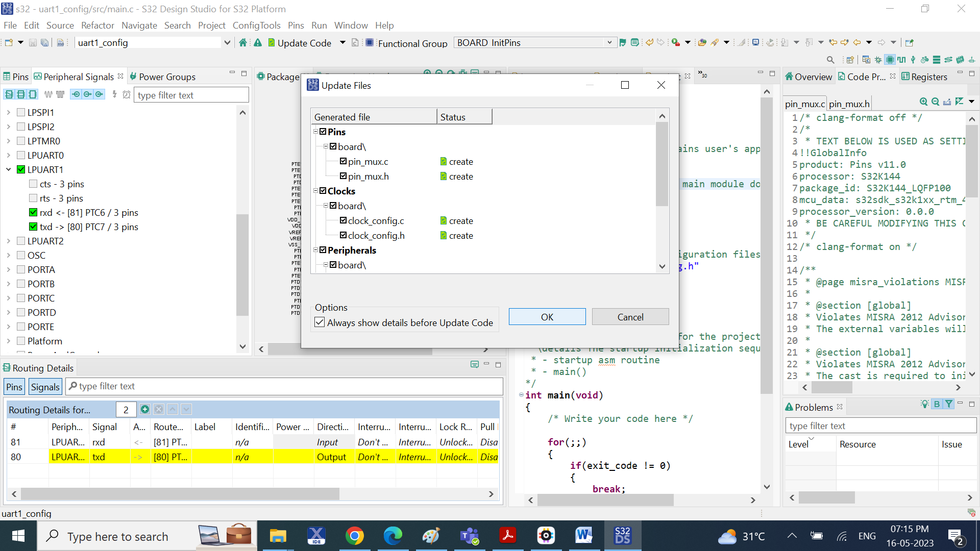Click the lightbulb icon in Problems panel
Viewport: 980px width, 551px height.
pyautogui.click(x=924, y=404)
